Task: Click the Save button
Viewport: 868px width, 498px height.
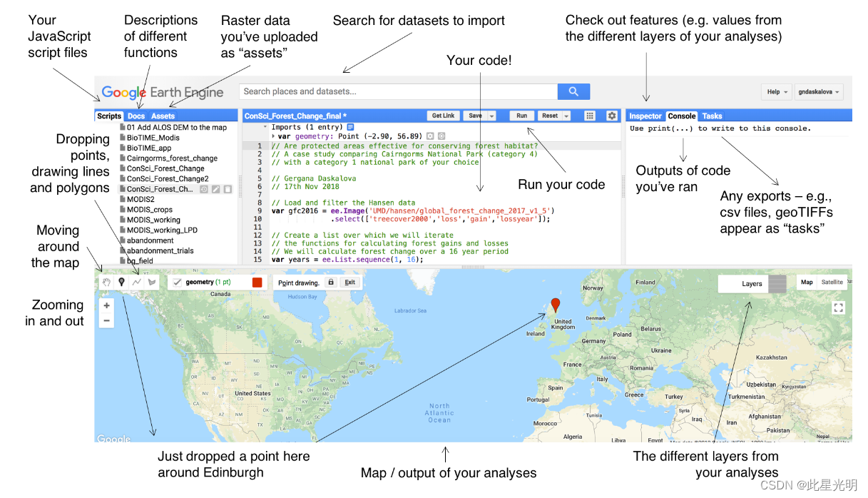Action: click(x=475, y=116)
